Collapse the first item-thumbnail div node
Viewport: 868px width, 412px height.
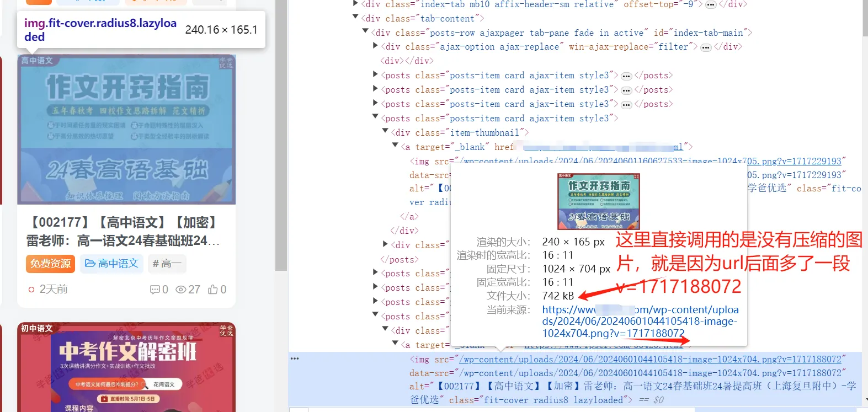[x=385, y=132]
